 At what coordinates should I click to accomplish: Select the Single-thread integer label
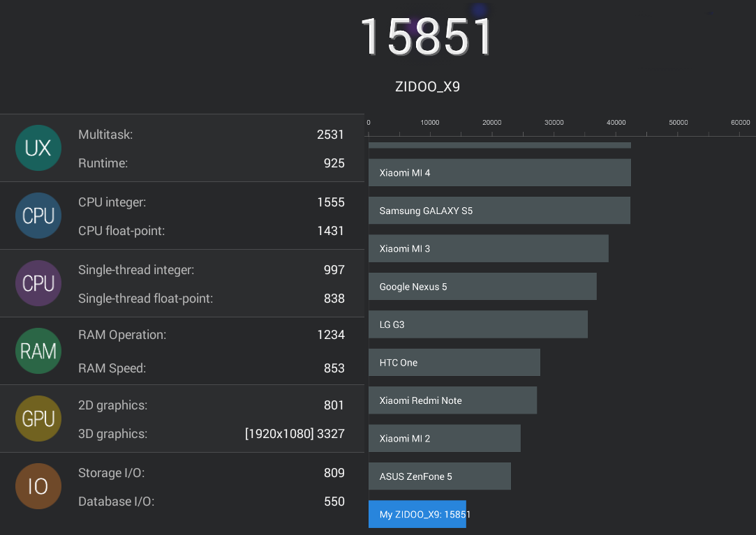[136, 270]
